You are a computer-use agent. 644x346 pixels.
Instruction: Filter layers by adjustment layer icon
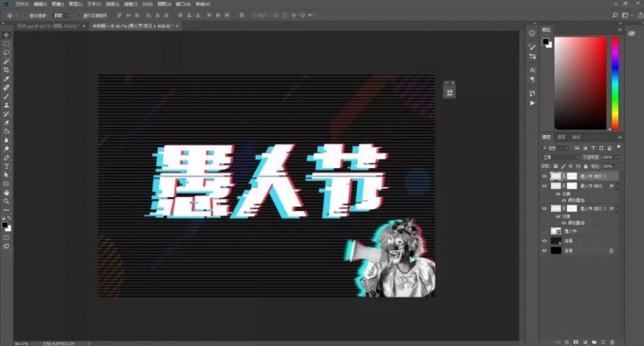tap(586, 148)
